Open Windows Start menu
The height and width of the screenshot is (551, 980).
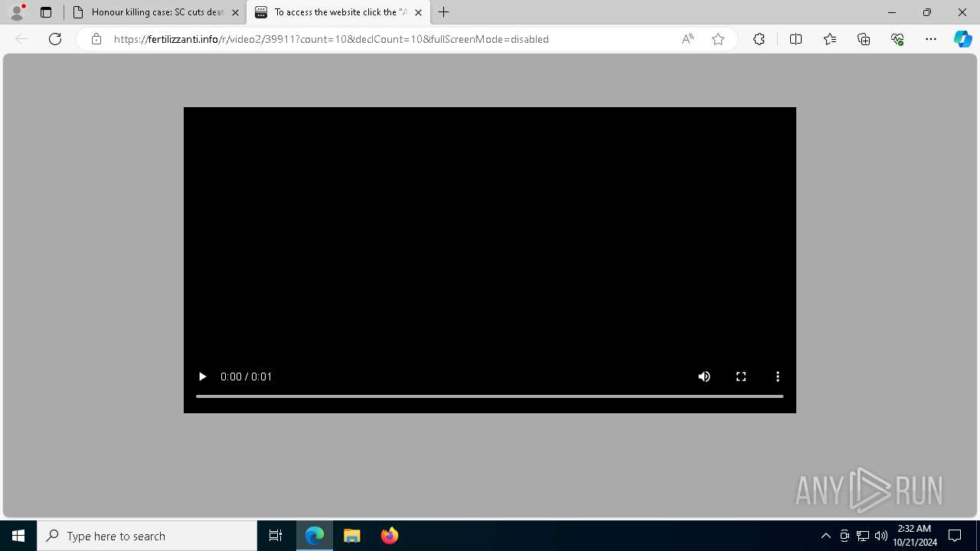[18, 536]
